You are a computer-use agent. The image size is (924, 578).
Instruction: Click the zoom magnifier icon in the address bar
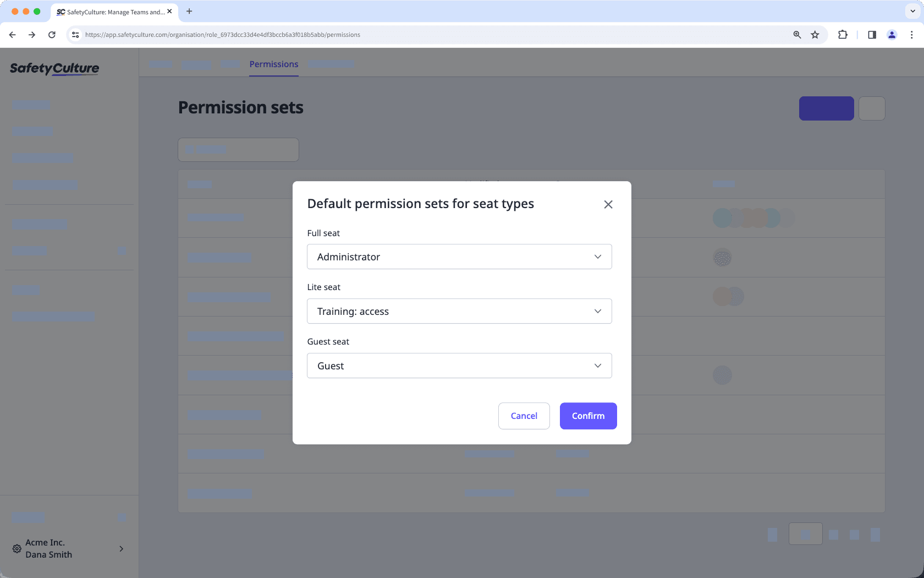tap(796, 34)
